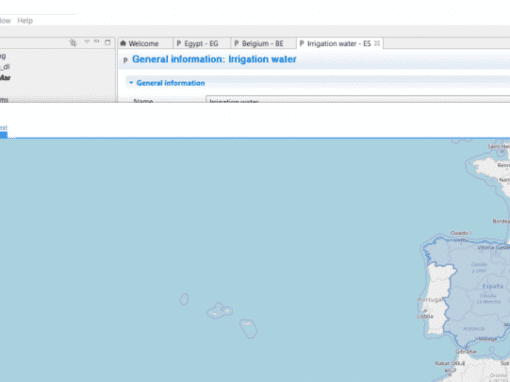Screen dimensions: 510x382
Task: Maximize the navigation panel
Action: [107, 42]
